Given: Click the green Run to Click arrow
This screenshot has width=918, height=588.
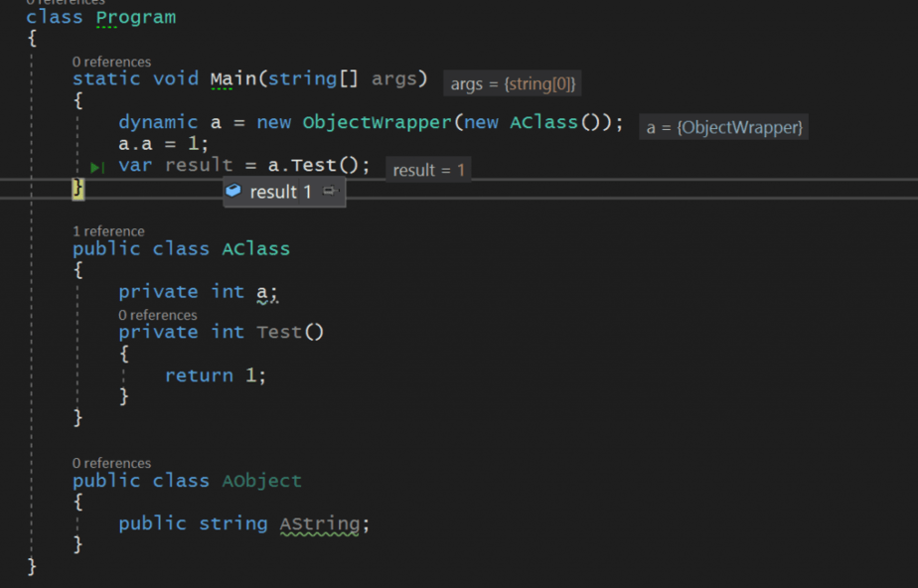Looking at the screenshot, I should click(x=97, y=168).
